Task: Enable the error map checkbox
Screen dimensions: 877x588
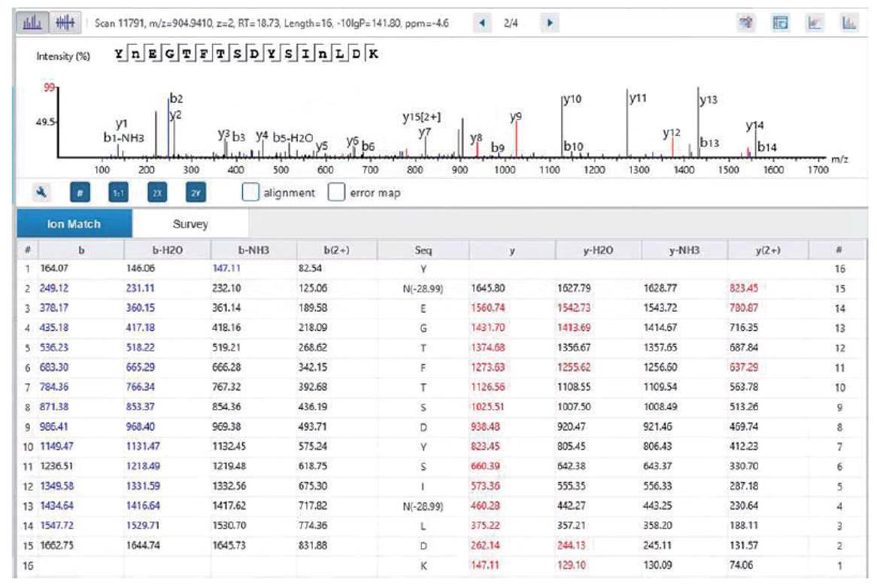Action: pos(336,192)
